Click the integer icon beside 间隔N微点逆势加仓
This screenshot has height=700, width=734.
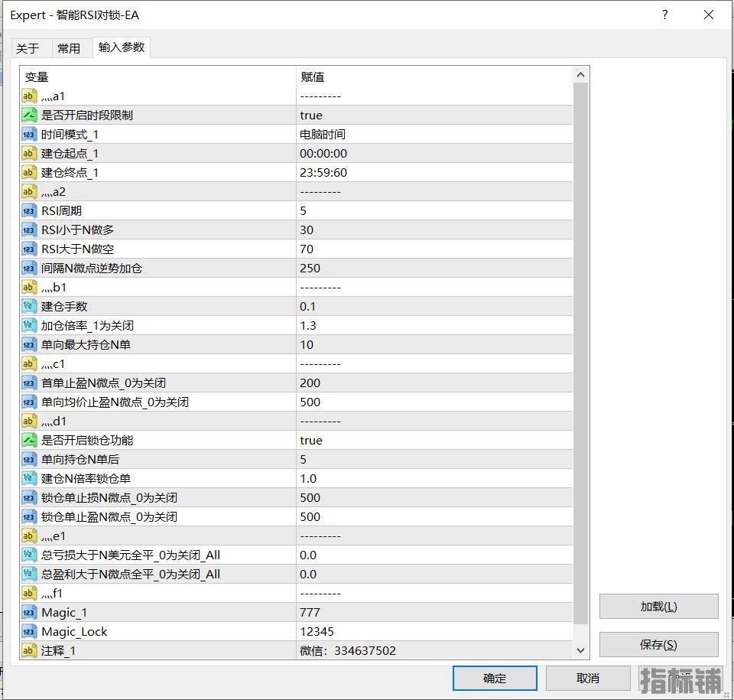(29, 268)
